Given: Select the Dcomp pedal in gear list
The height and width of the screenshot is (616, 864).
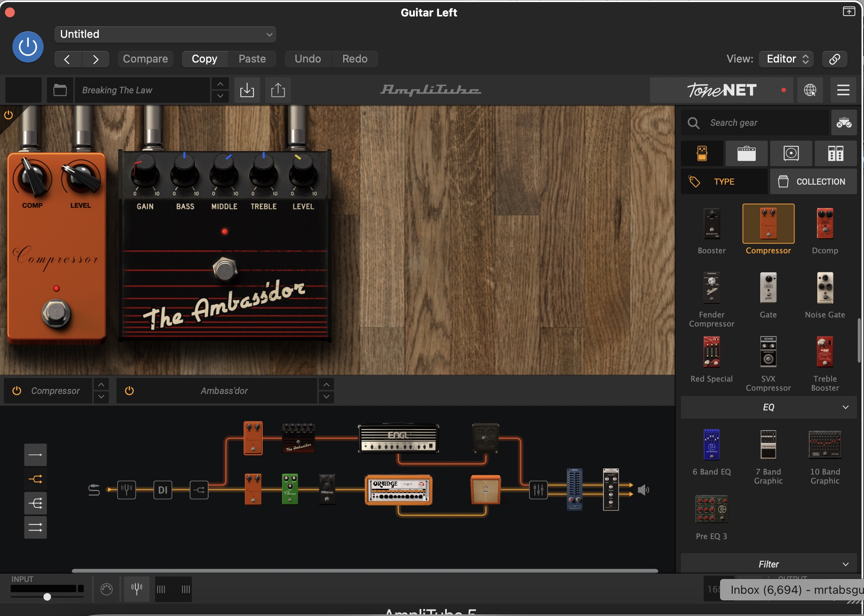Looking at the screenshot, I should click(825, 224).
